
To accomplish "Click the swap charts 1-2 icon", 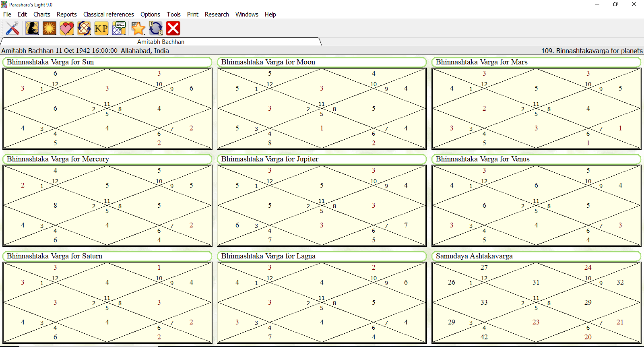I will click(x=155, y=28).
